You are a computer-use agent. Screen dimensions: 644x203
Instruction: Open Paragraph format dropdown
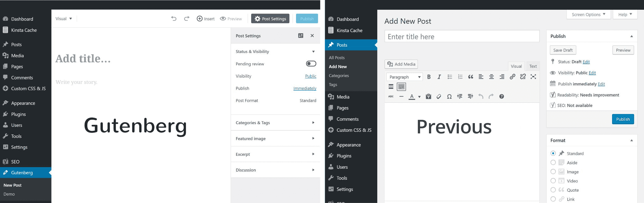[x=404, y=77]
